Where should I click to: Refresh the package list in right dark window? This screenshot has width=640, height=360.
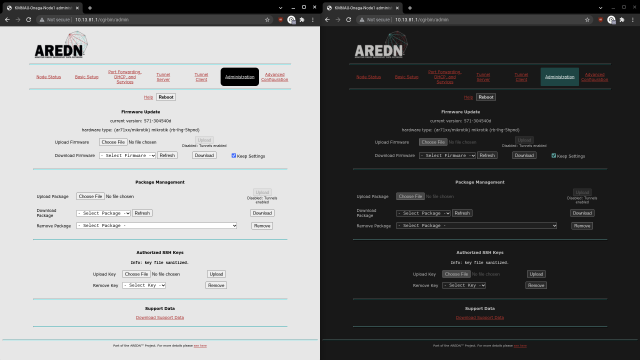[x=462, y=213]
